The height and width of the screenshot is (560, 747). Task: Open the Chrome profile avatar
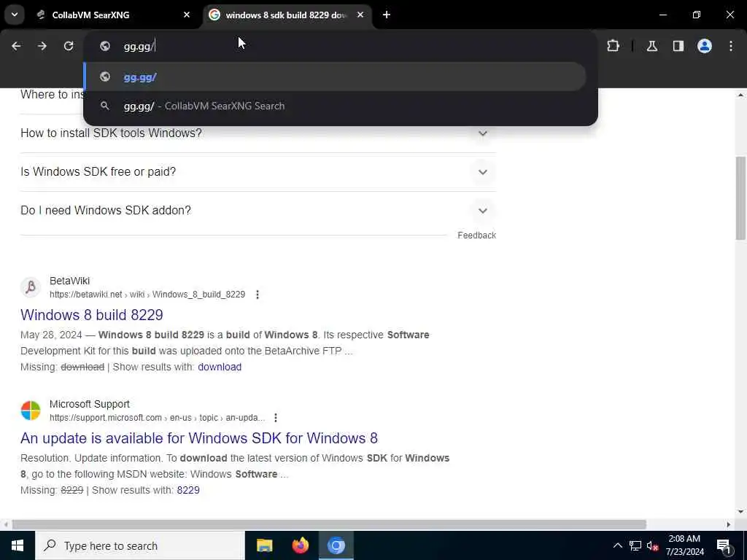click(x=705, y=46)
